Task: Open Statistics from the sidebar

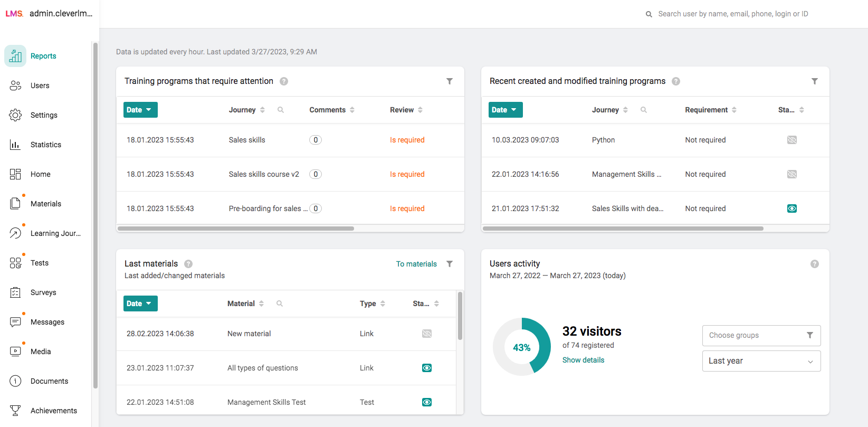Action: (45, 145)
